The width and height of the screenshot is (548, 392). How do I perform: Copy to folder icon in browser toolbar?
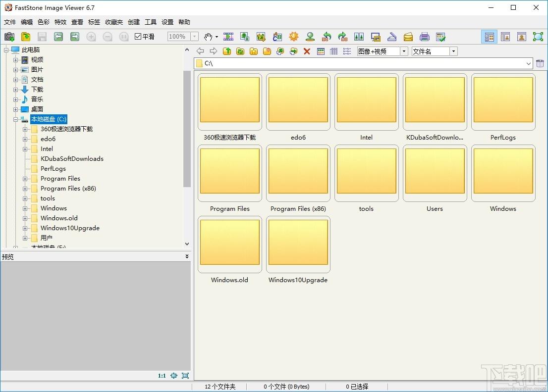(x=280, y=51)
